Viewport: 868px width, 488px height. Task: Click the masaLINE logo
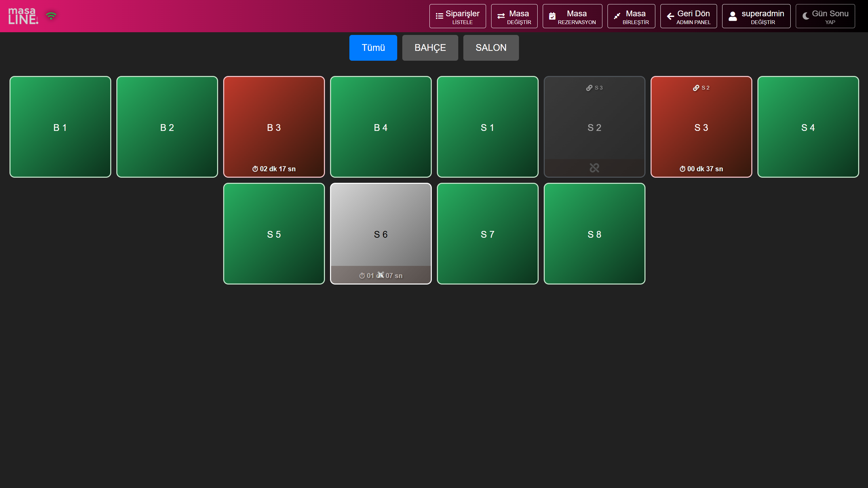[x=23, y=16]
